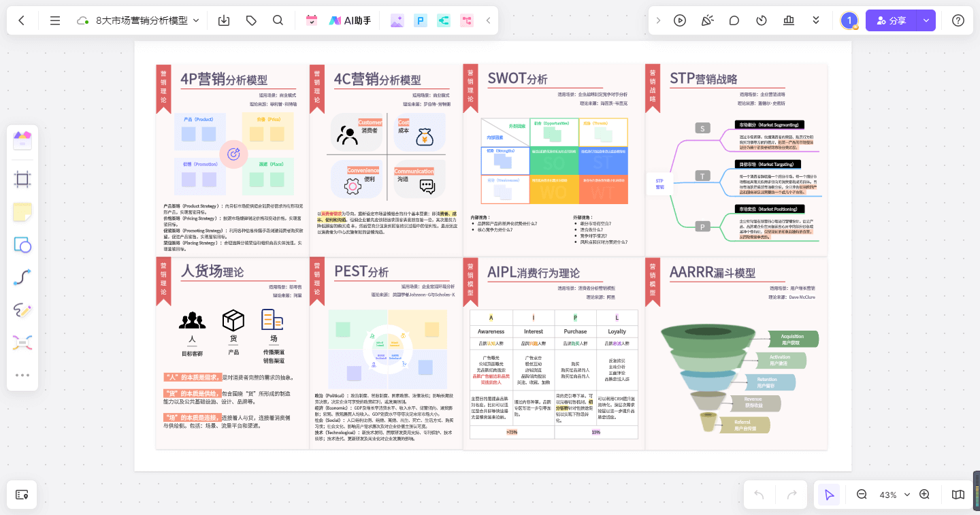Start presentation play mode
980x515 pixels.
point(680,20)
